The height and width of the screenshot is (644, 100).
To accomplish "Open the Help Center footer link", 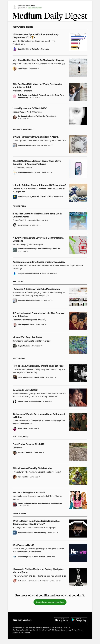I will (x=72, y=630).
